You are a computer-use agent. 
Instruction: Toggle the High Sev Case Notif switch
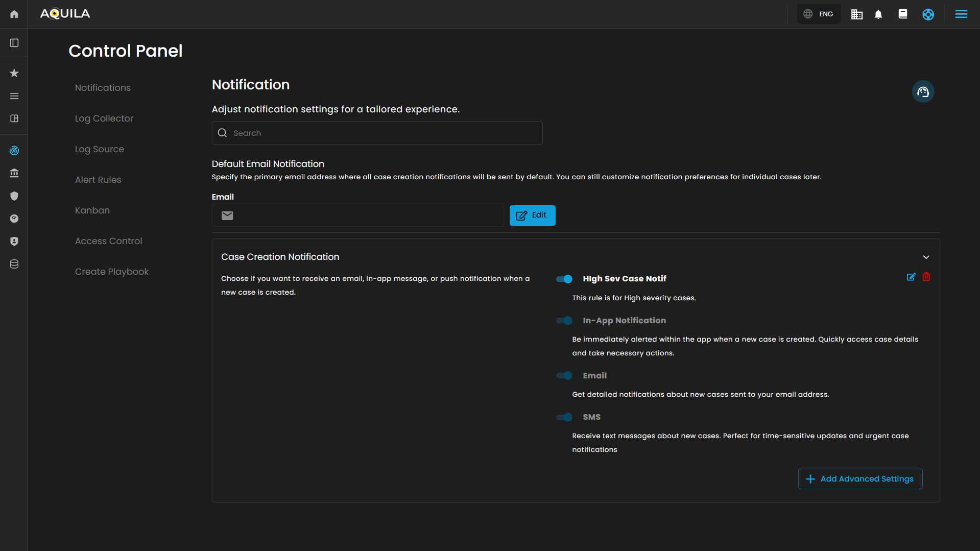coord(564,279)
